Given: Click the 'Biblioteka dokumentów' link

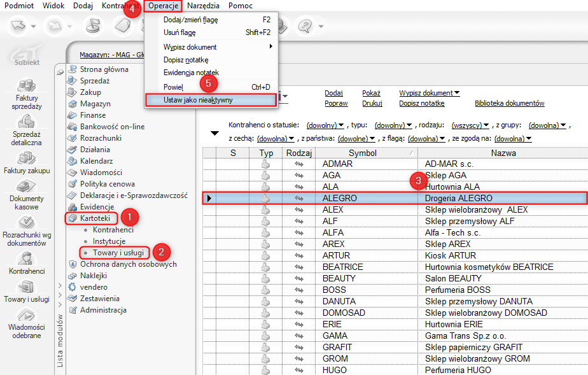Looking at the screenshot, I should 510,103.
